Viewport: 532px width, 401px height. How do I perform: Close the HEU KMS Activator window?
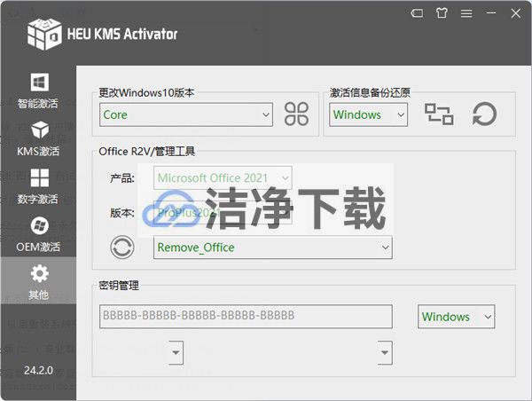pos(516,13)
